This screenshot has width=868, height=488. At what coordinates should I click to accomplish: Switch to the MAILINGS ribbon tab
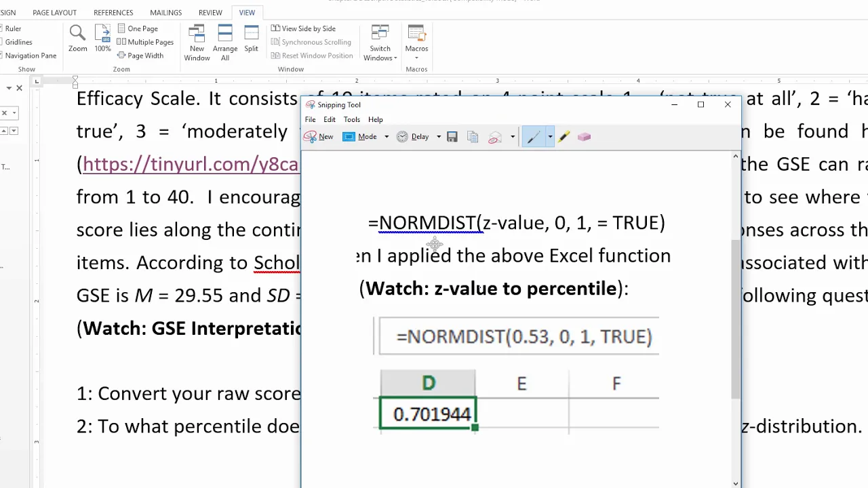pyautogui.click(x=165, y=12)
